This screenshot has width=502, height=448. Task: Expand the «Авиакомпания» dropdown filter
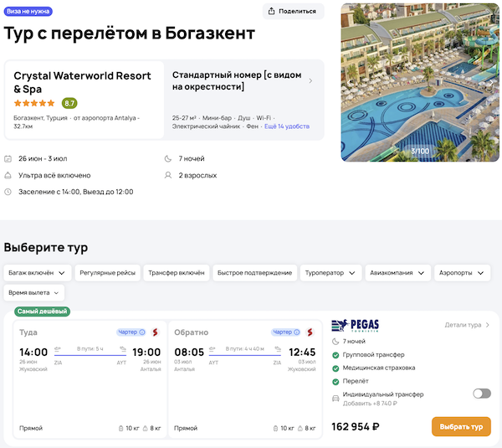click(398, 273)
